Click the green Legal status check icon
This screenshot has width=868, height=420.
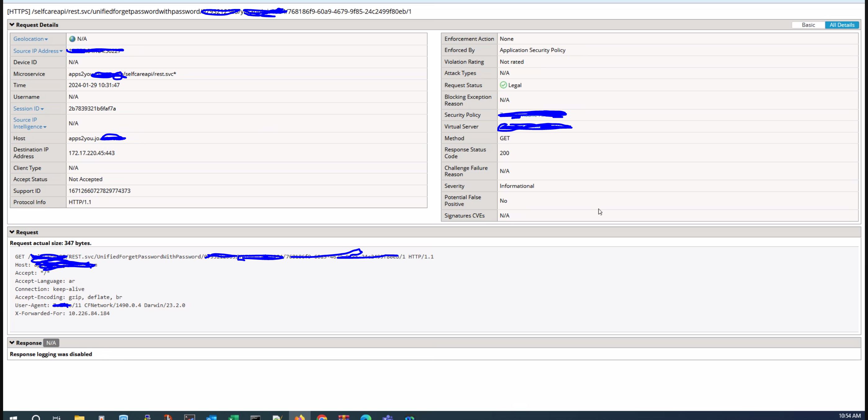(503, 85)
